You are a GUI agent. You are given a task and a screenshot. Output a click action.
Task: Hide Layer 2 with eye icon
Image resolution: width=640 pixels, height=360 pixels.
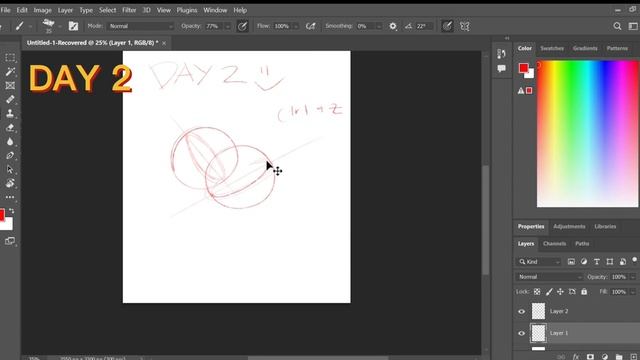click(522, 311)
